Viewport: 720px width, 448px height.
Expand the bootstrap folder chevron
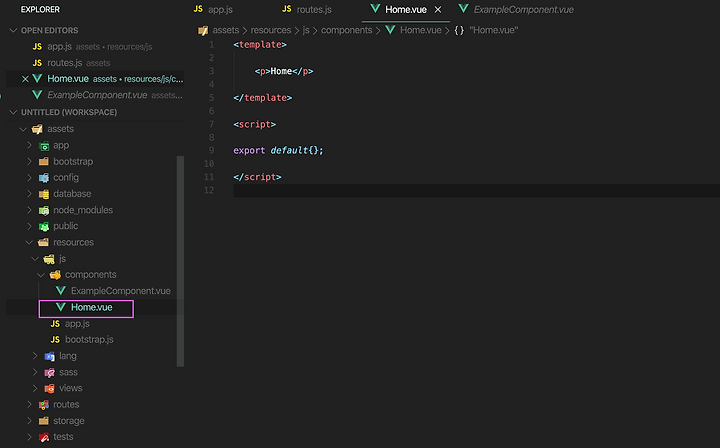coord(29,162)
